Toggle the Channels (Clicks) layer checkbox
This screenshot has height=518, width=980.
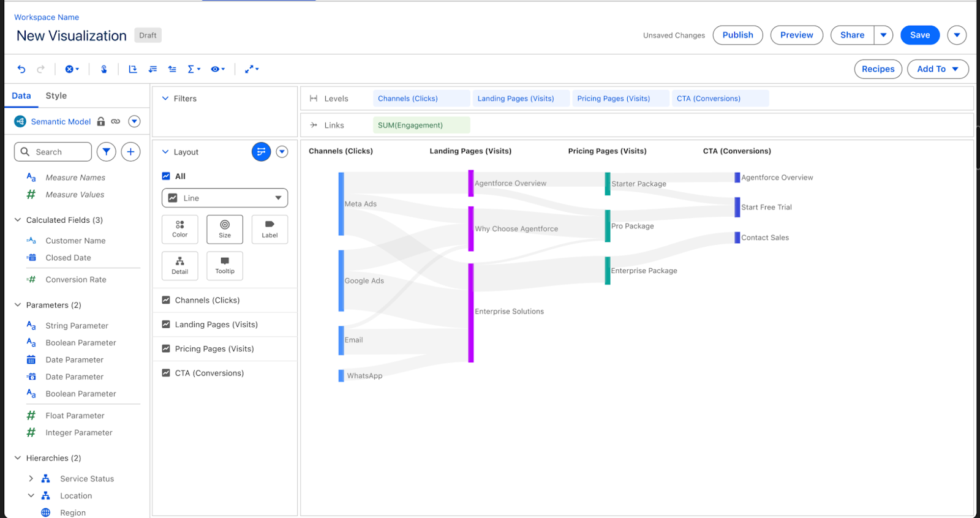(x=166, y=300)
